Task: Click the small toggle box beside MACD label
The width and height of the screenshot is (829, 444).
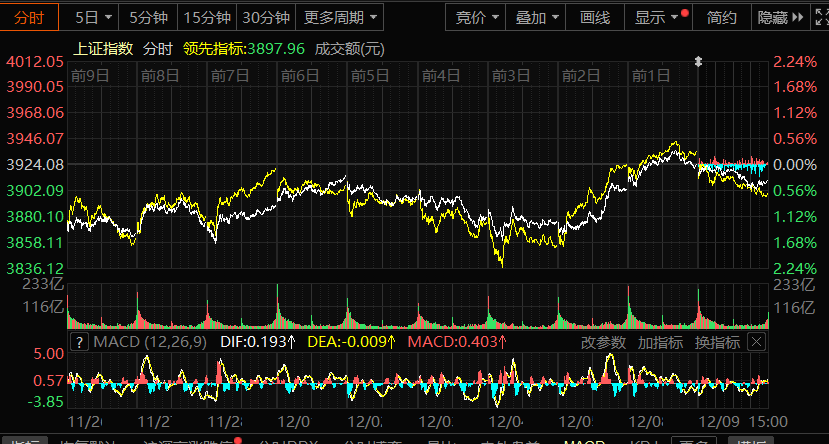Action: (x=78, y=342)
